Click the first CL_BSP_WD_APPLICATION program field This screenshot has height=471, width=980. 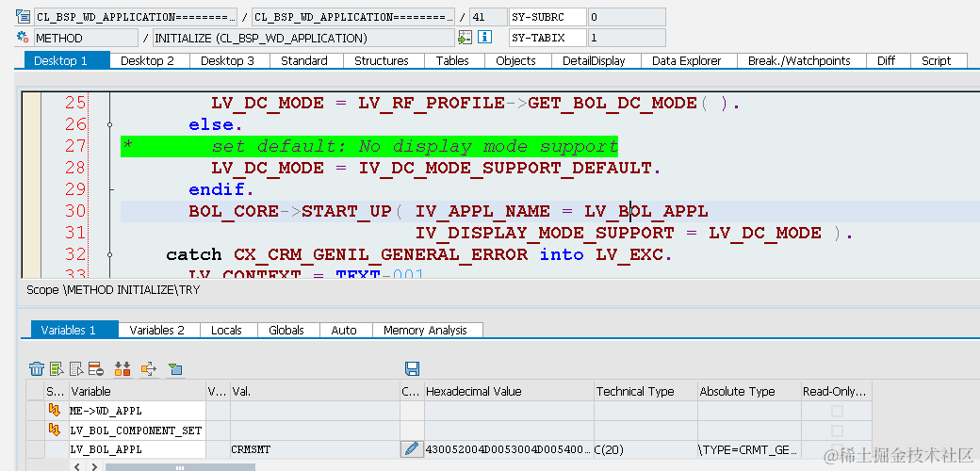[136, 17]
